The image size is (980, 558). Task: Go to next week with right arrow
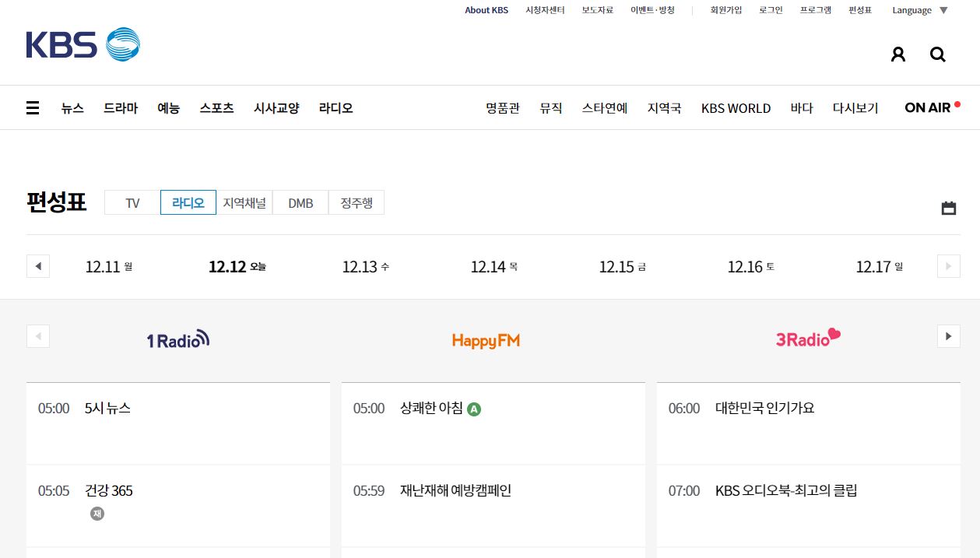click(x=948, y=266)
